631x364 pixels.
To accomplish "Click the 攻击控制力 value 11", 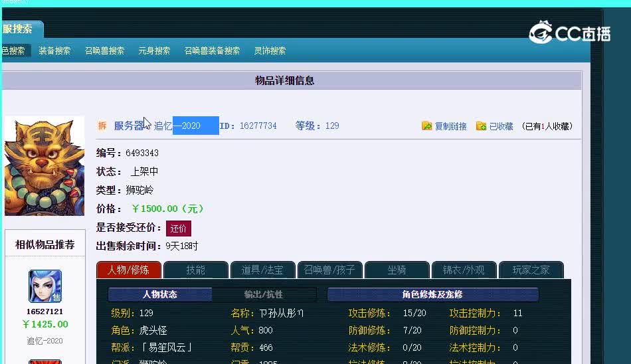I will (517, 314).
